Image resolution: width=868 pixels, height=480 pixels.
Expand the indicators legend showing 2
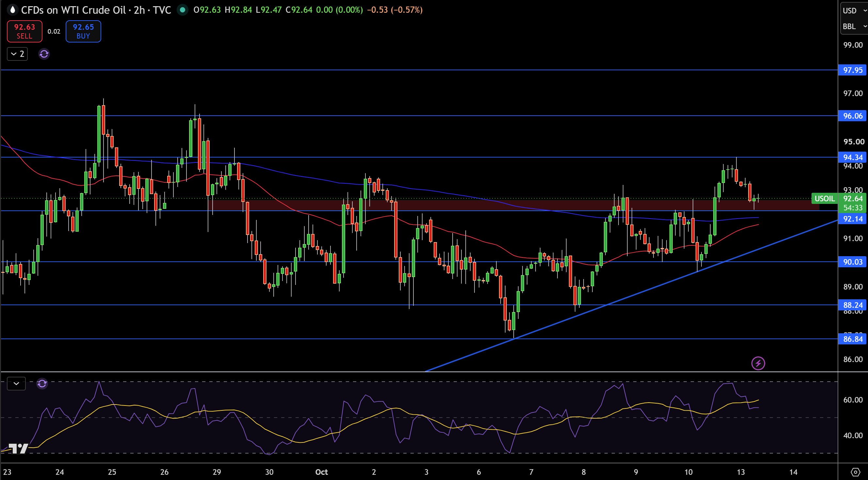17,54
